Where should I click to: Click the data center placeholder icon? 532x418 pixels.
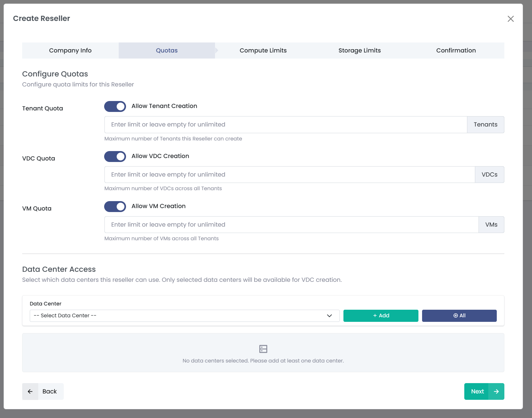[x=263, y=349]
